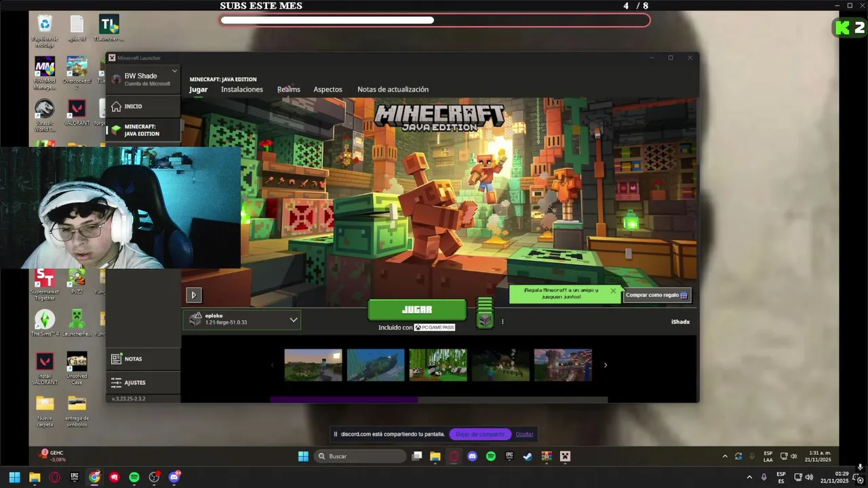Select the PvZ2 desktop icon
Image resolution: width=868 pixels, height=488 pixels.
coord(77,281)
